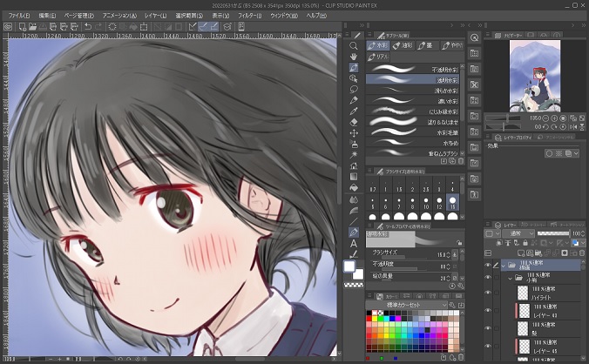Click the Redo arrow in toolbar
This screenshot has width=589, height=364.
(98, 27)
